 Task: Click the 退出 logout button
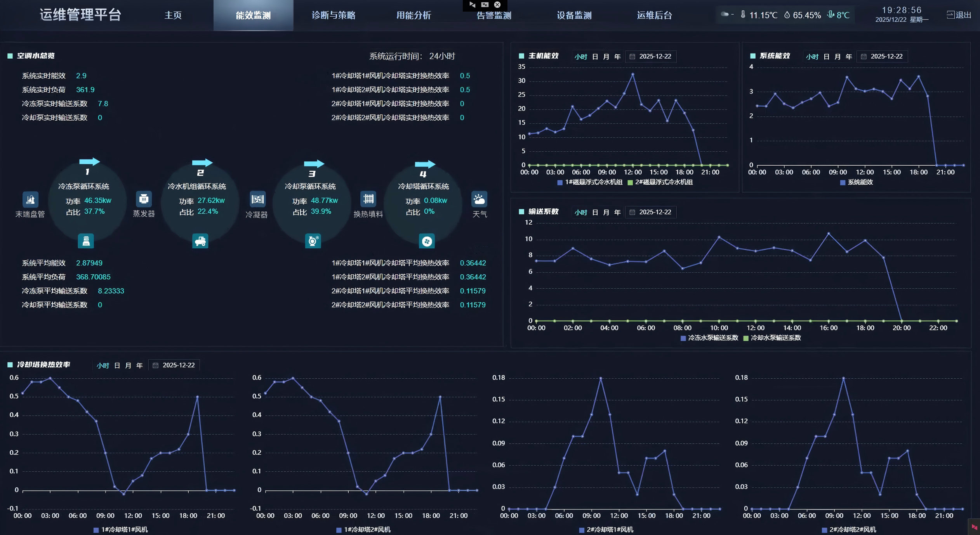(x=959, y=15)
